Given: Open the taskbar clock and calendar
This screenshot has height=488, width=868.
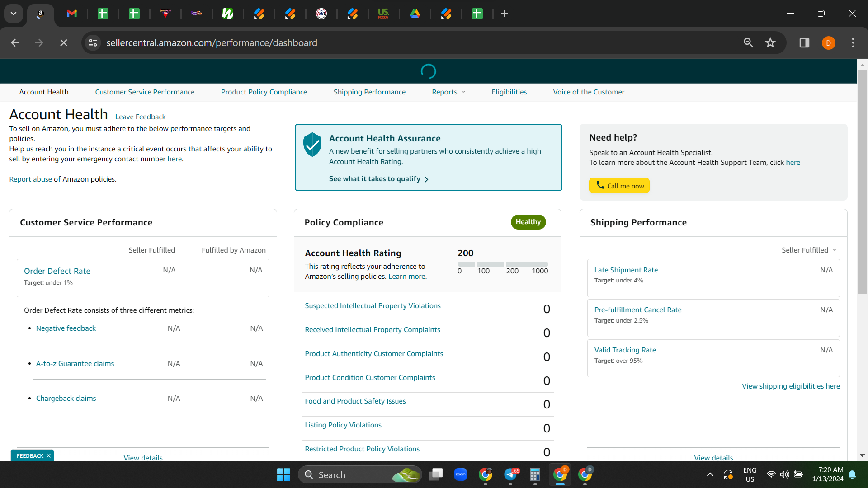Looking at the screenshot, I should pyautogui.click(x=828, y=474).
